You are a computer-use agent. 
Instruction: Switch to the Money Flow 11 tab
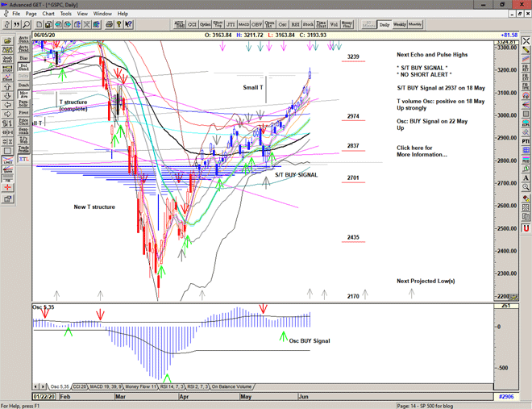141,386
